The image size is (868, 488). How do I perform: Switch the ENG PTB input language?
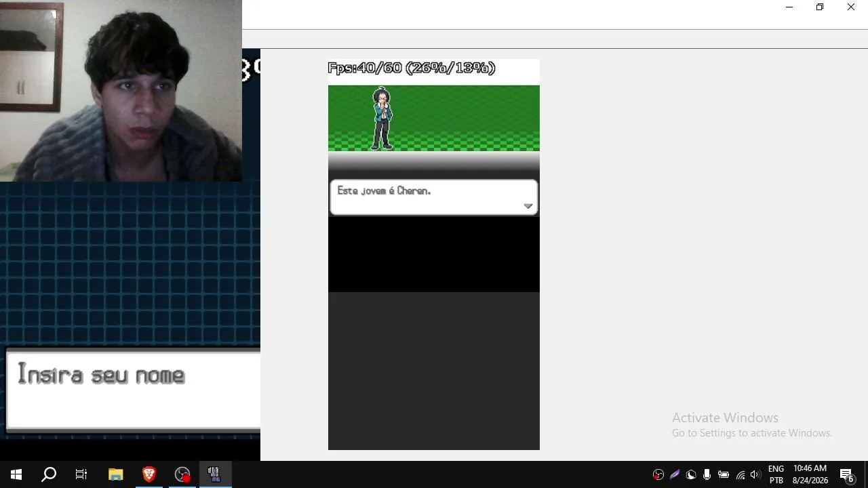pos(776,474)
